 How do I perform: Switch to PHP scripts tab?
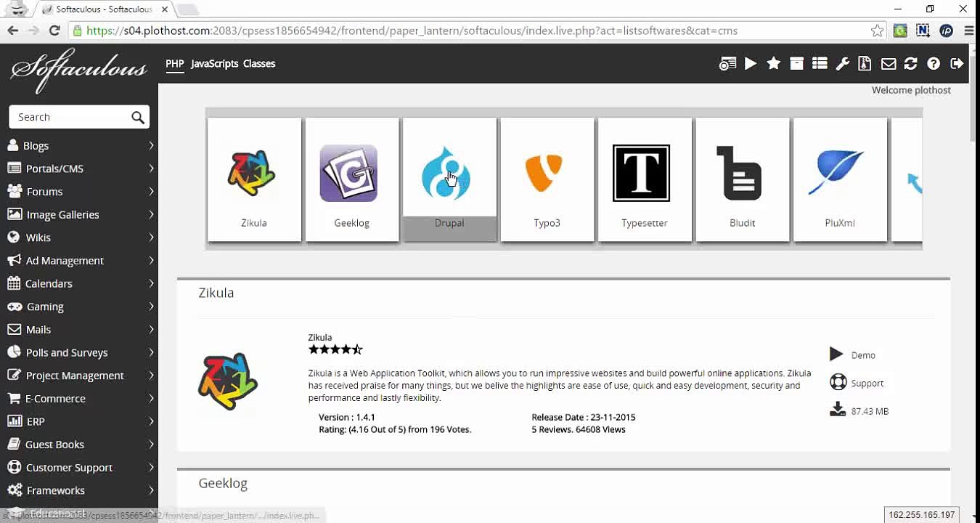[x=174, y=64]
